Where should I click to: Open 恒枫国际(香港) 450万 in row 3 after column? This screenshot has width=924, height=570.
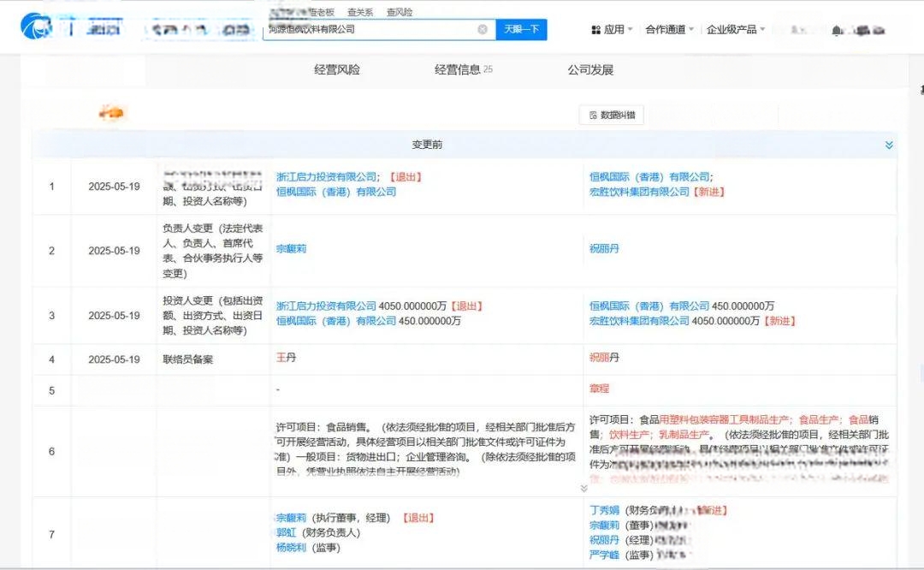(x=649, y=306)
